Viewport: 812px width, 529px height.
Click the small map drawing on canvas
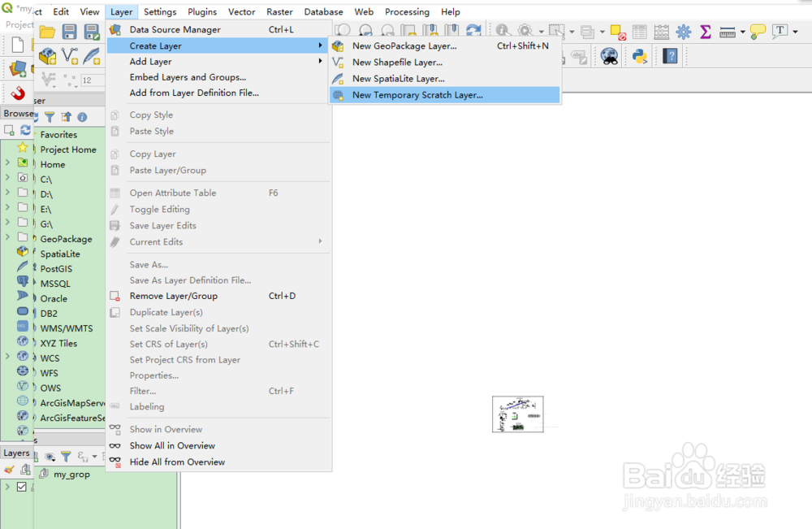click(518, 414)
